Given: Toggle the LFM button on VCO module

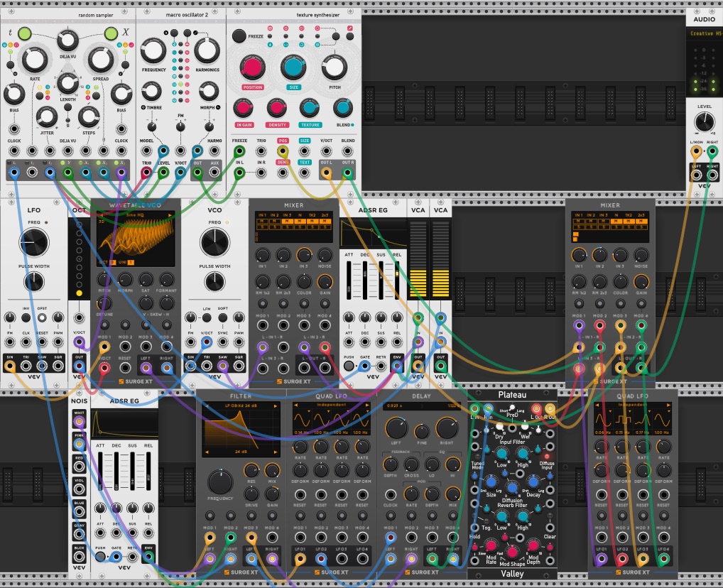Looking at the screenshot, I should coord(207,317).
